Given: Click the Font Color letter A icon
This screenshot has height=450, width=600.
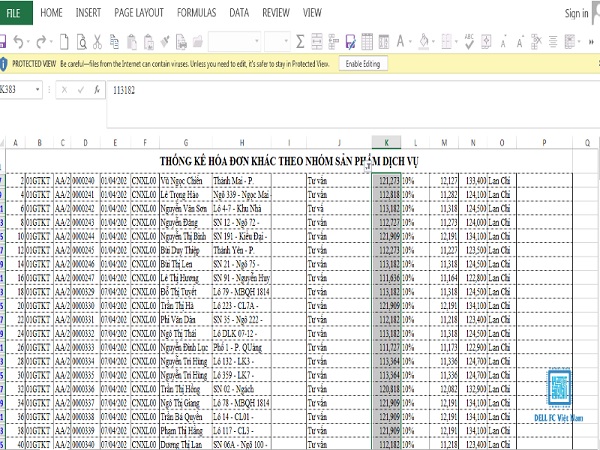Looking at the screenshot, I should pyautogui.click(x=400, y=41).
